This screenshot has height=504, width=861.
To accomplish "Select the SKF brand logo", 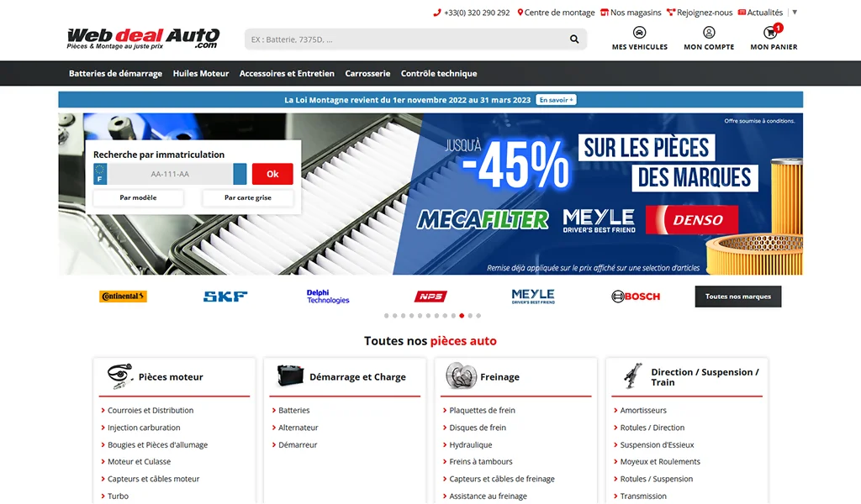I will 225,297.
